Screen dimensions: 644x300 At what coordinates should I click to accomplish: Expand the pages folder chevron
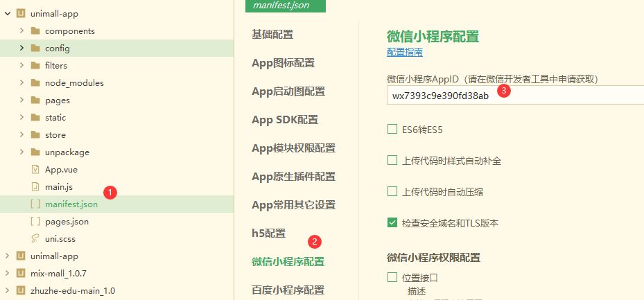(21, 100)
